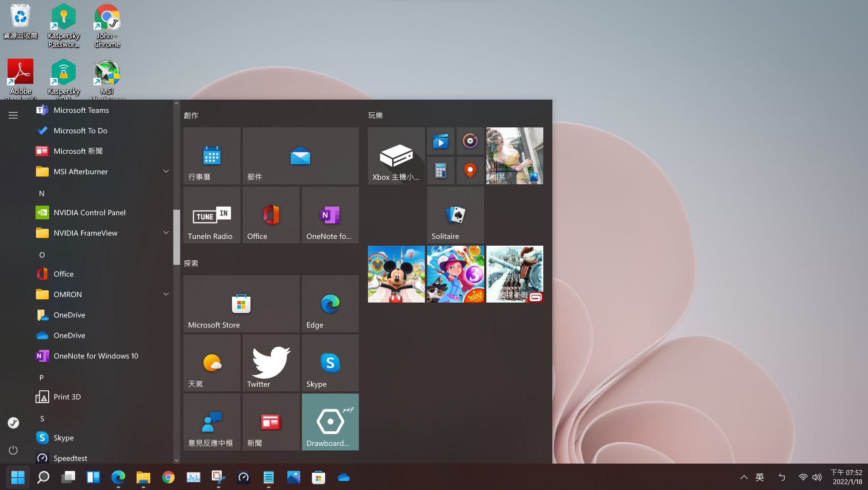The width and height of the screenshot is (868, 490).
Task: Open the Photos (相片) tile
Action: point(515,156)
